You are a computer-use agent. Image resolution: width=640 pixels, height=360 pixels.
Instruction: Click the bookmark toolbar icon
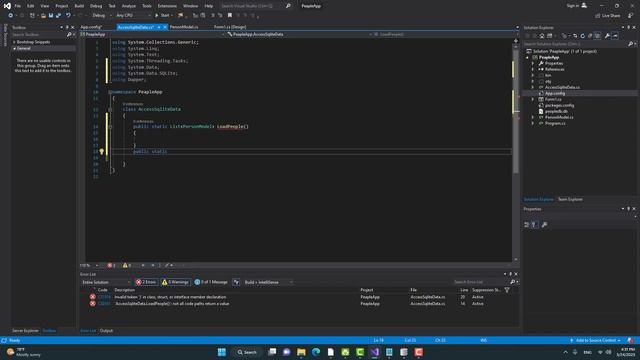[230, 16]
